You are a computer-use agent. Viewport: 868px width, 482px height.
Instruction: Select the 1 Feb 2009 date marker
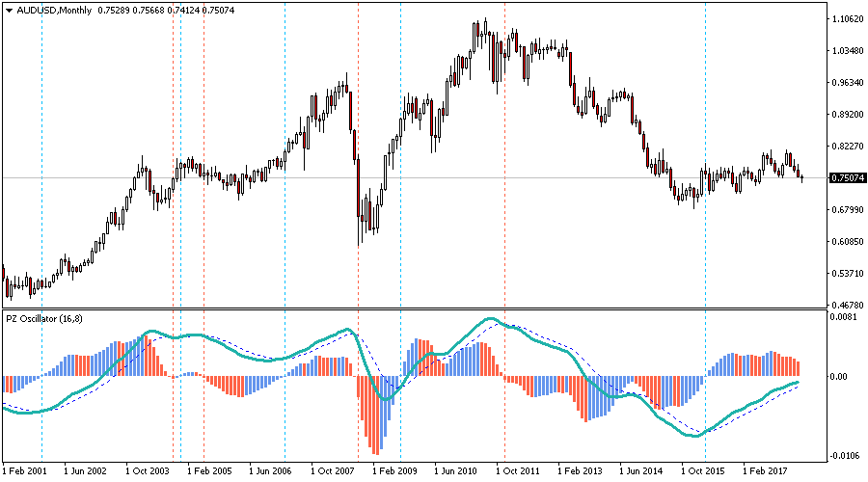point(393,472)
